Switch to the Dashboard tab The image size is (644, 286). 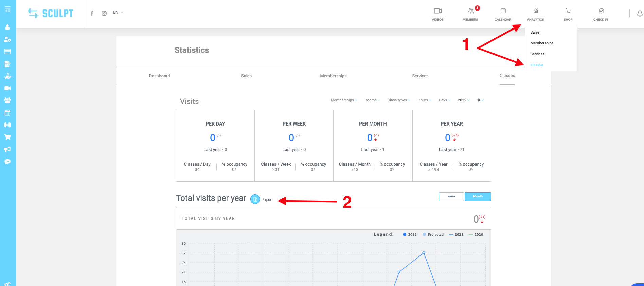coord(159,76)
